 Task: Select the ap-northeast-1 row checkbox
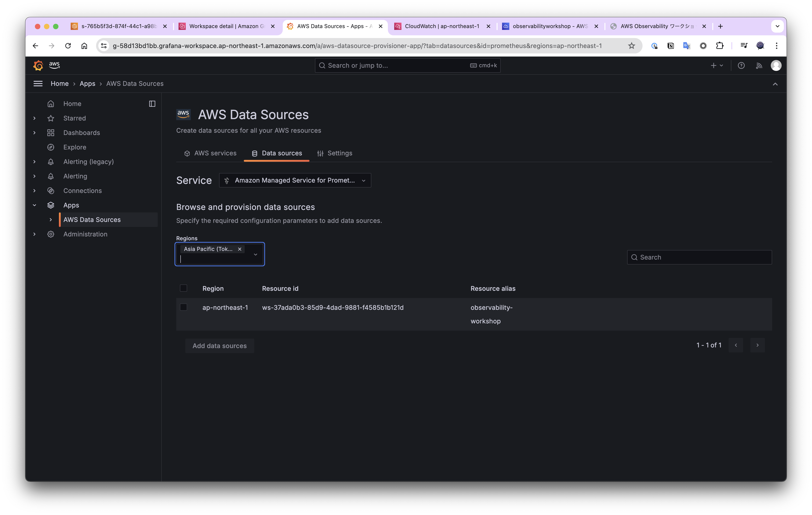(184, 307)
